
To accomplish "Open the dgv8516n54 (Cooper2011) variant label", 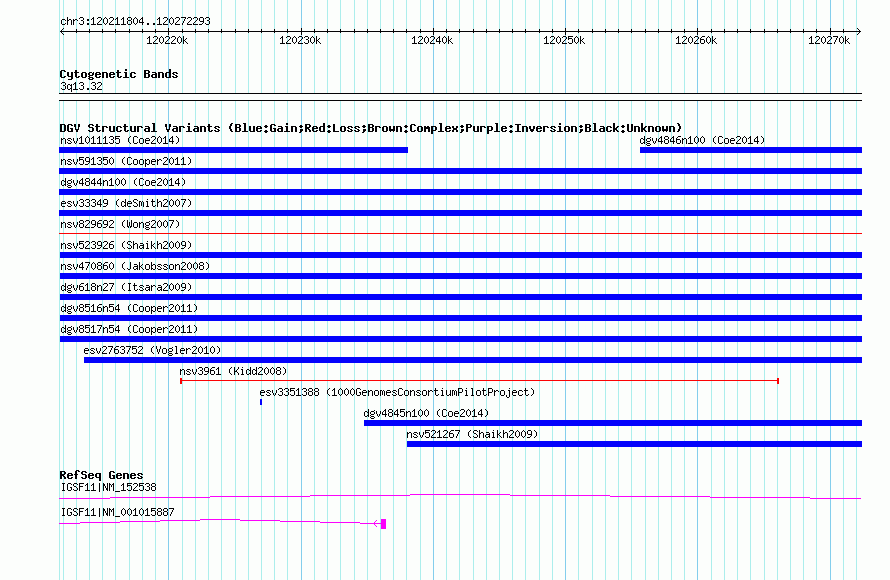I will (129, 308).
